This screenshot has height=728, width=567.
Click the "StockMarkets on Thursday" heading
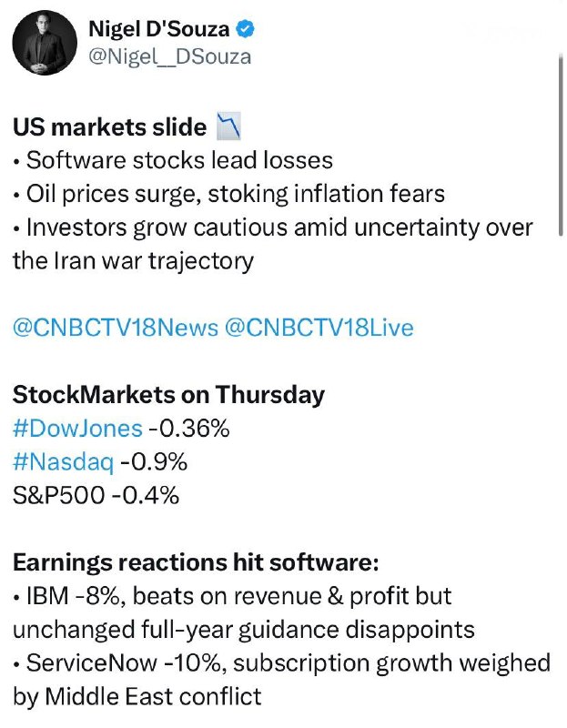click(x=167, y=396)
